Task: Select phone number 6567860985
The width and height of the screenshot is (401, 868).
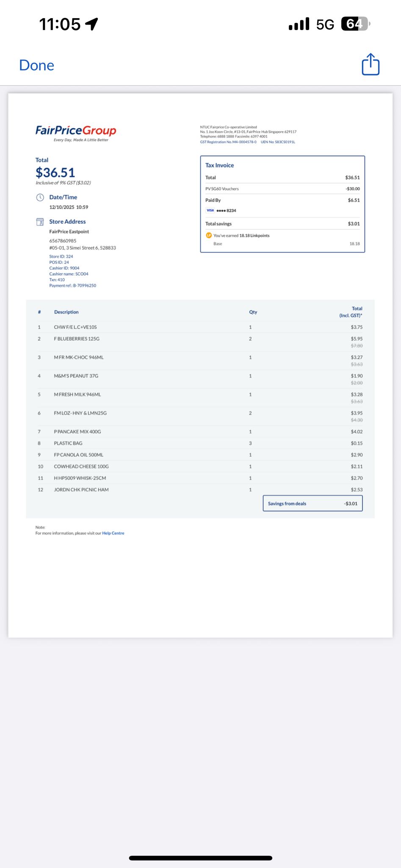Action: click(63, 241)
